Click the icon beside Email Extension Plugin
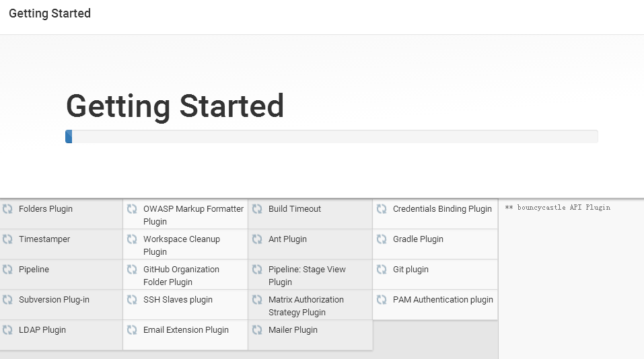Image resolution: width=644 pixels, height=359 pixels. click(132, 330)
